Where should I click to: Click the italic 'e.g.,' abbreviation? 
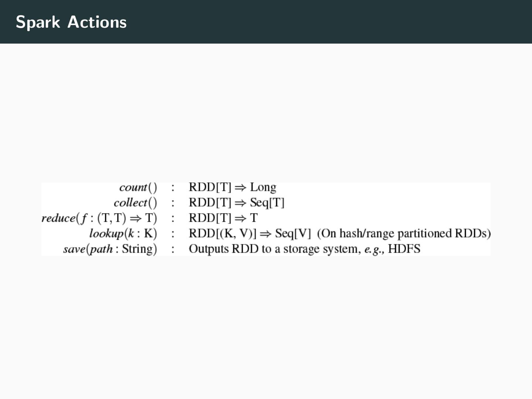[x=374, y=249]
